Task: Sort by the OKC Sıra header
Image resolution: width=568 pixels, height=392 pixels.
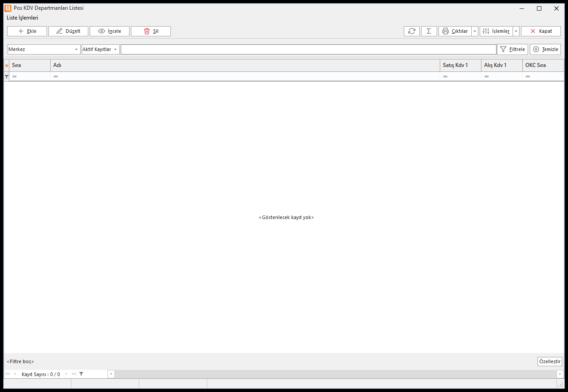Action: pos(543,66)
